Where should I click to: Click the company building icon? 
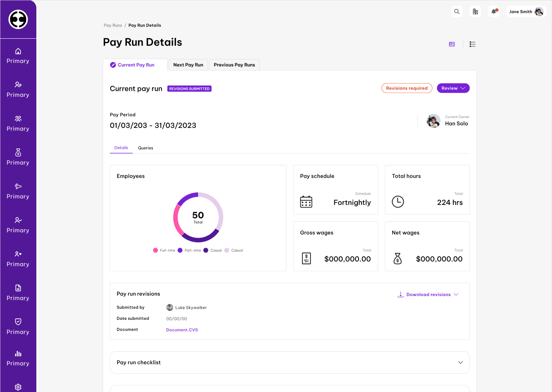(x=475, y=12)
